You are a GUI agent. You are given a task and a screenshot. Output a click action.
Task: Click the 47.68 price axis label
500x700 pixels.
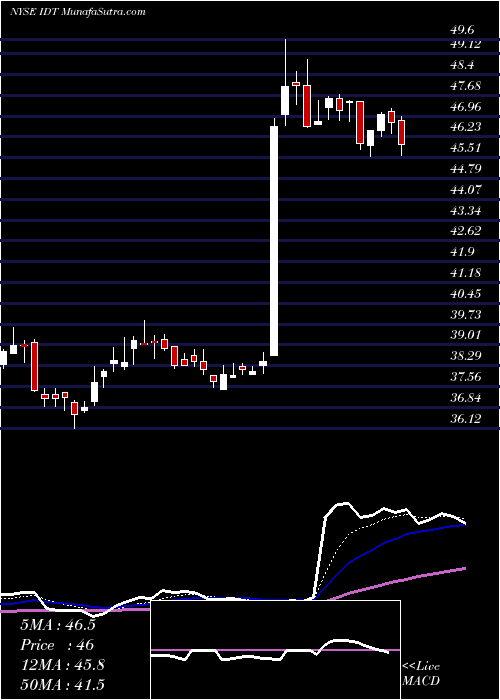[x=466, y=85]
